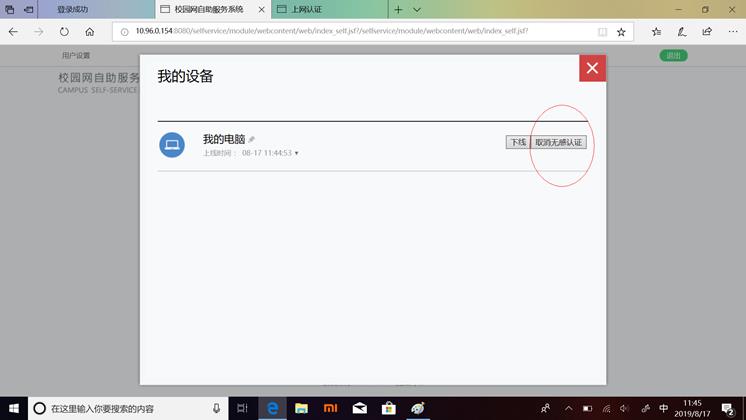Click the blue laptop device icon

(172, 145)
